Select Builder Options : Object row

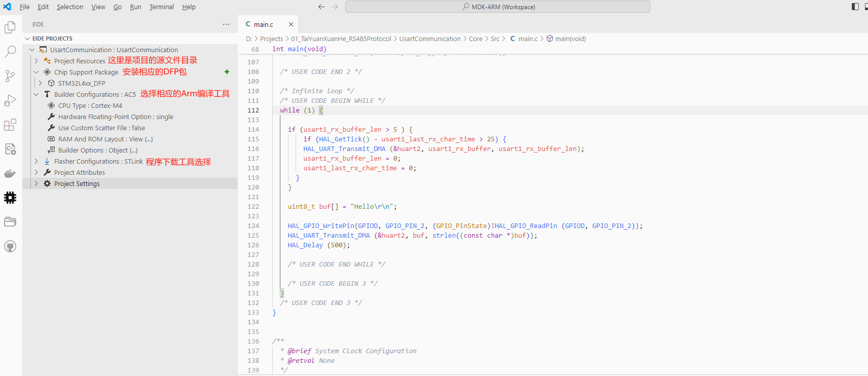(130, 150)
